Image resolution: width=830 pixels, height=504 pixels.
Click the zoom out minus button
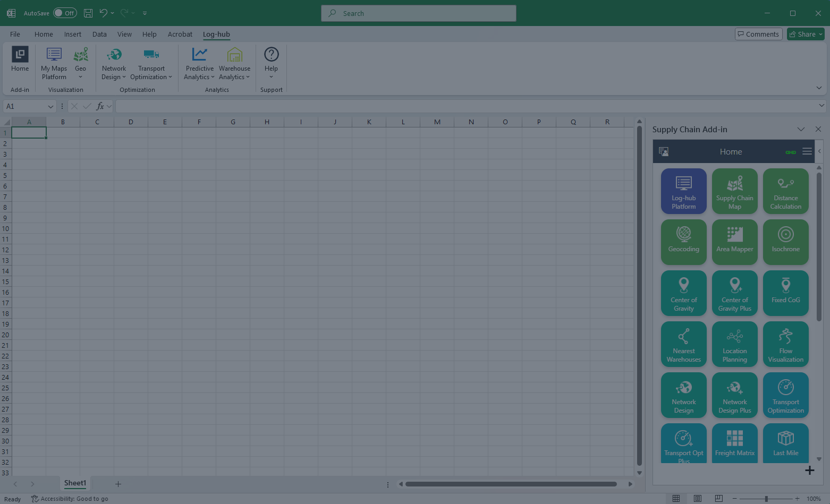pos(734,499)
